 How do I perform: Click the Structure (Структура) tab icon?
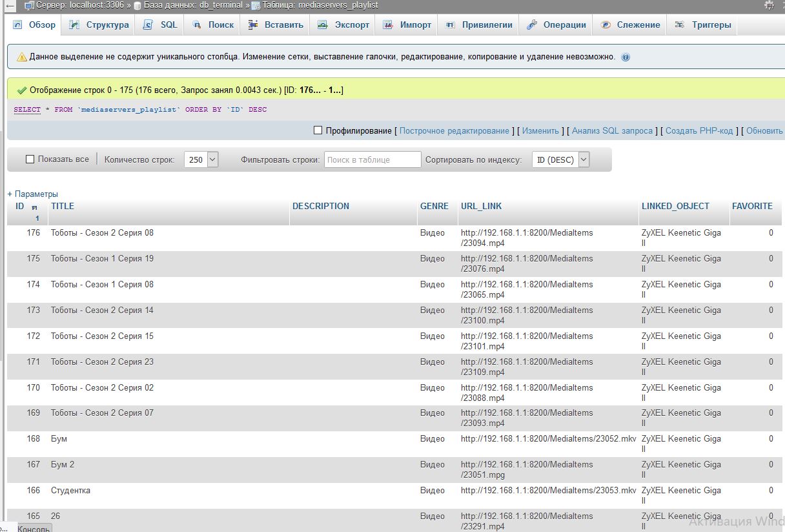click(75, 25)
